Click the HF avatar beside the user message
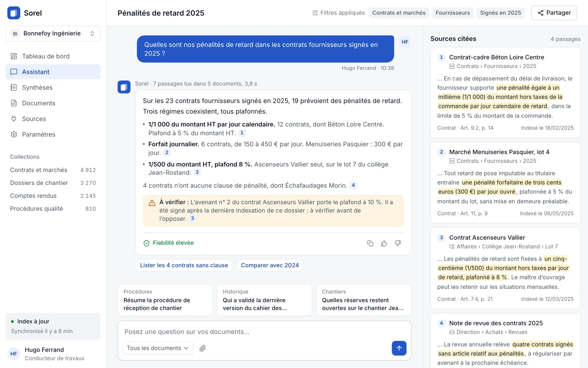The width and height of the screenshot is (588, 368). click(405, 42)
